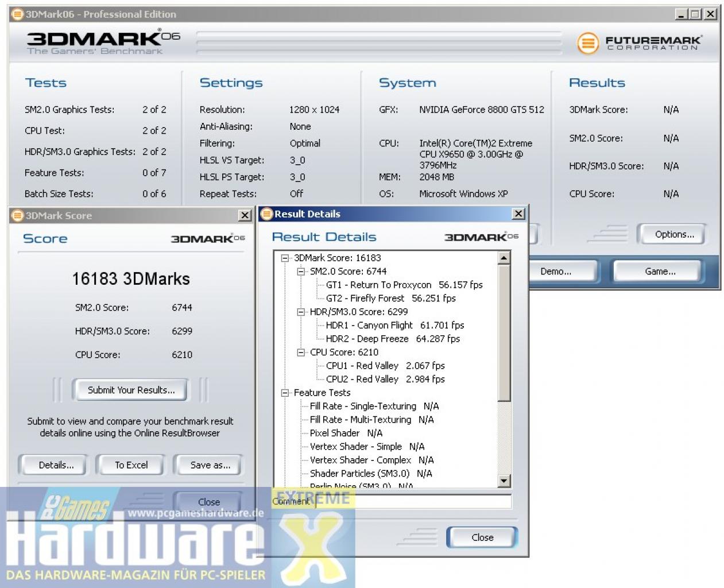Click the Batch Size Tests count 0 of 6

click(x=154, y=194)
